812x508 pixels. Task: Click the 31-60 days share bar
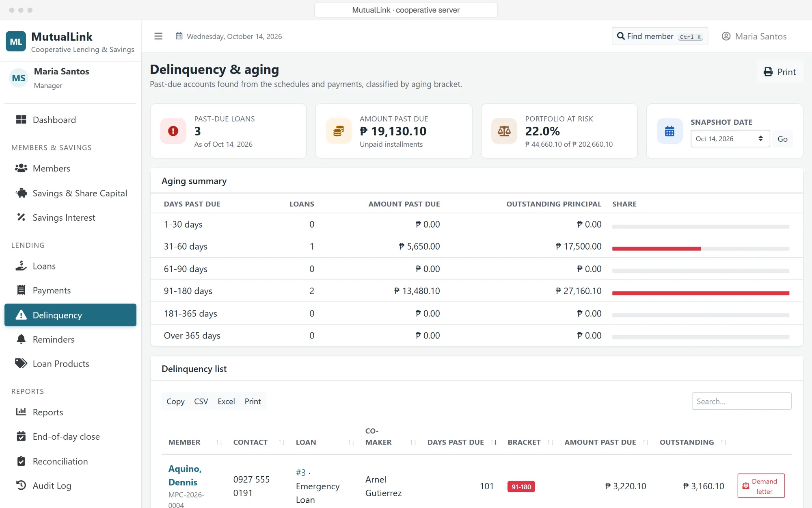(700, 248)
